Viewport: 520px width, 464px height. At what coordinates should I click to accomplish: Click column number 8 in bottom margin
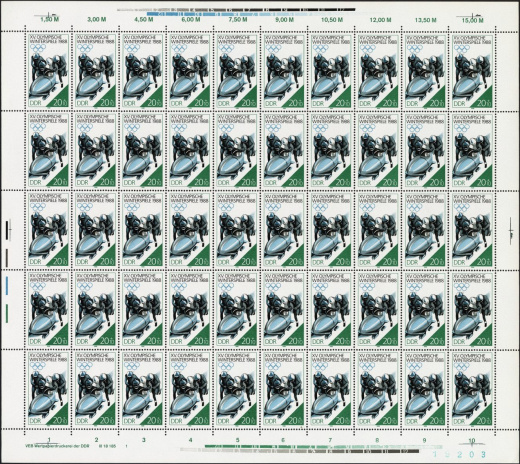click(x=377, y=440)
